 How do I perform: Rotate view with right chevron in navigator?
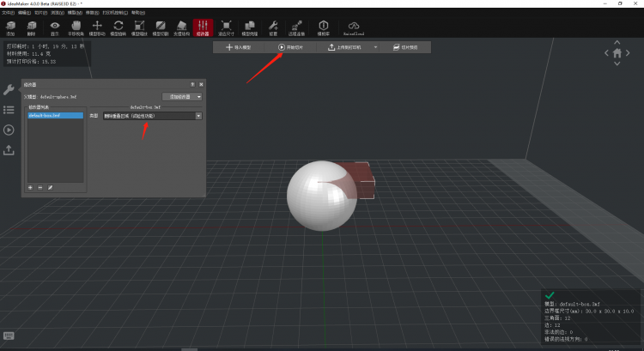[x=628, y=53]
